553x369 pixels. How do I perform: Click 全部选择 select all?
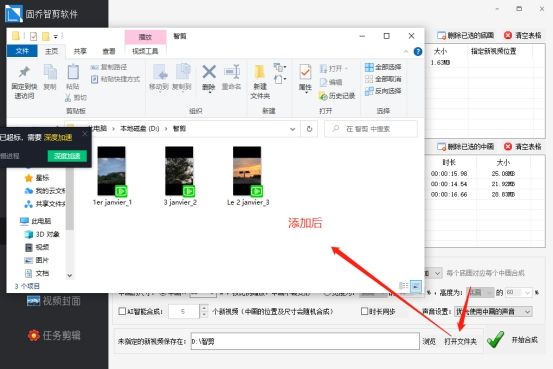(383, 67)
